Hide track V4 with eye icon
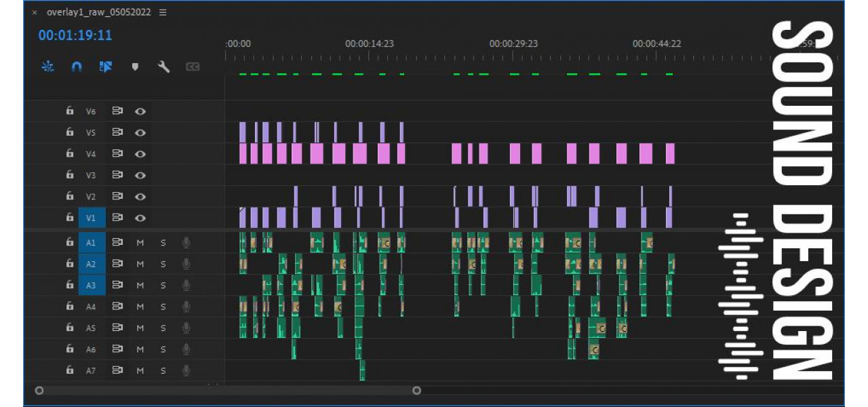The width and height of the screenshot is (868, 407). click(x=140, y=153)
